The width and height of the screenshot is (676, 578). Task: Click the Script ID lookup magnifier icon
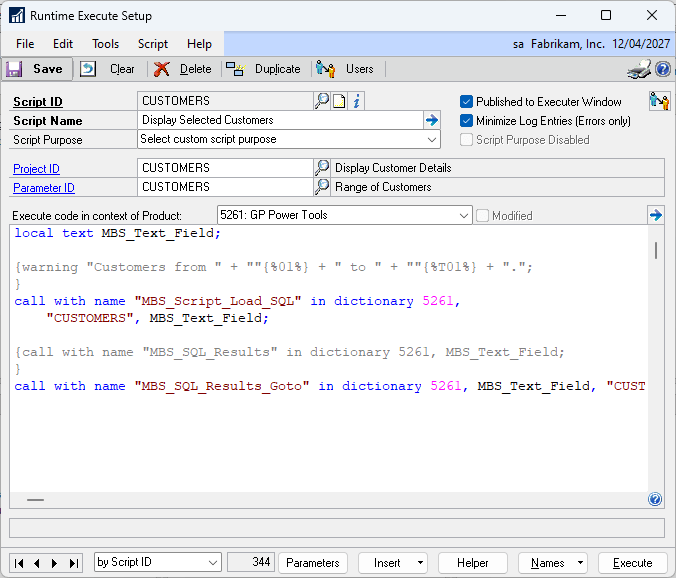click(x=322, y=101)
